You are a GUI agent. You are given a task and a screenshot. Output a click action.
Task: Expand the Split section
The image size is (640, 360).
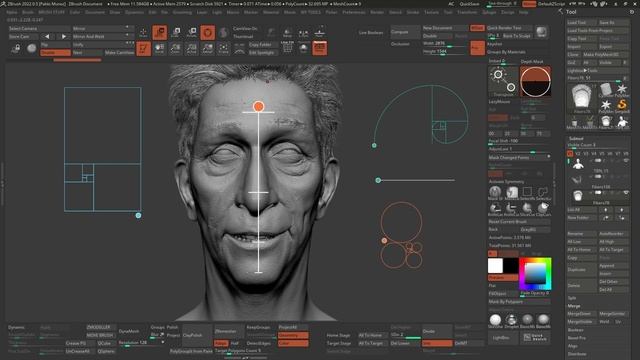(572, 298)
